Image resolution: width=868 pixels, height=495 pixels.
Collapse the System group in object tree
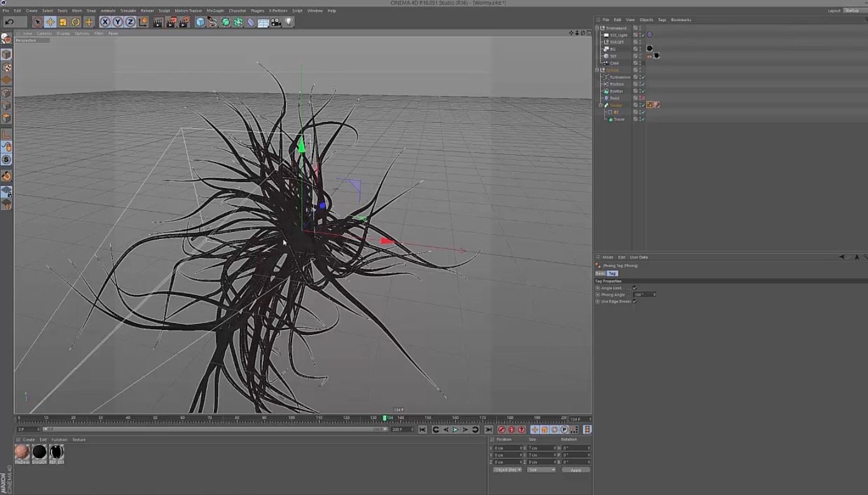pyautogui.click(x=597, y=70)
